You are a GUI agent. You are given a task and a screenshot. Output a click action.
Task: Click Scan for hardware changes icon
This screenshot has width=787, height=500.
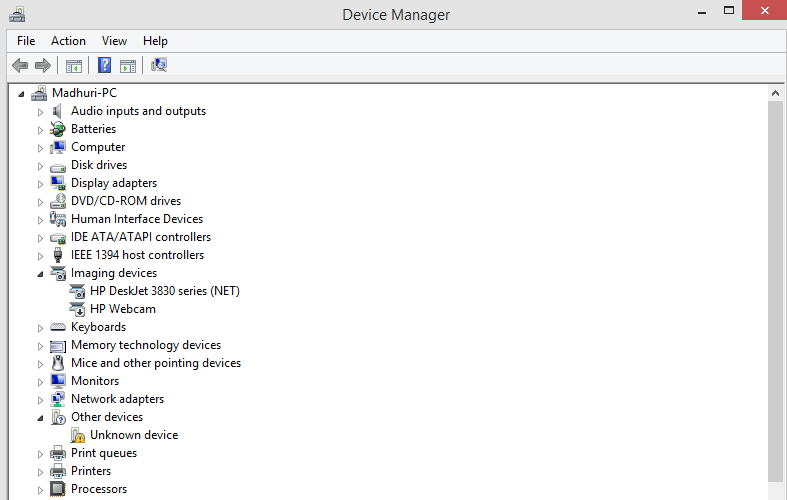click(159, 65)
